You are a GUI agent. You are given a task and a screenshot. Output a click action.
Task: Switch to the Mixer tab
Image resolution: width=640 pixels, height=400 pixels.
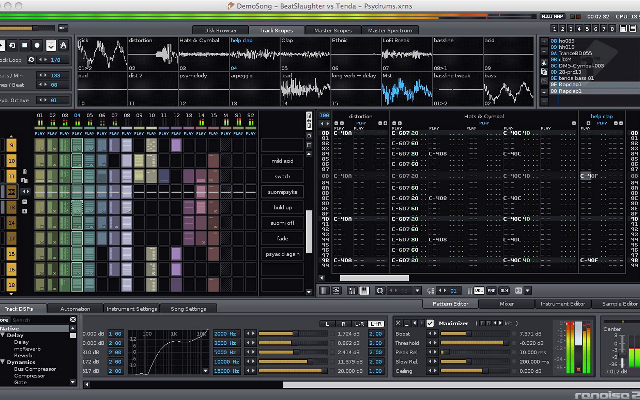(507, 304)
